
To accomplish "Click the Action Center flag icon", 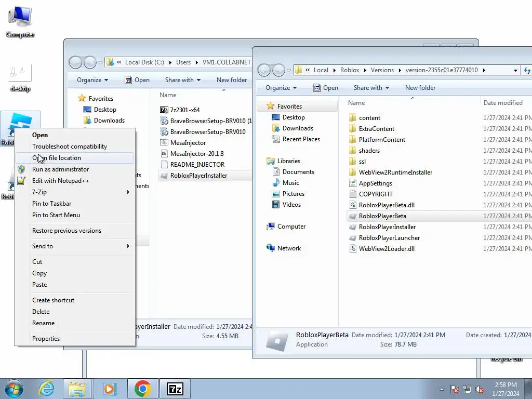I will (x=455, y=389).
